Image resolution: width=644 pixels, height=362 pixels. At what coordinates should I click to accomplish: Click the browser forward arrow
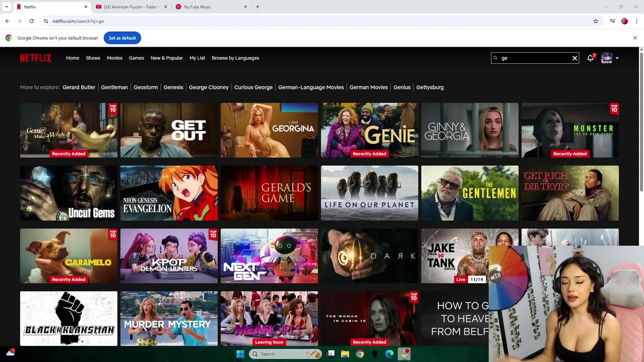19,21
